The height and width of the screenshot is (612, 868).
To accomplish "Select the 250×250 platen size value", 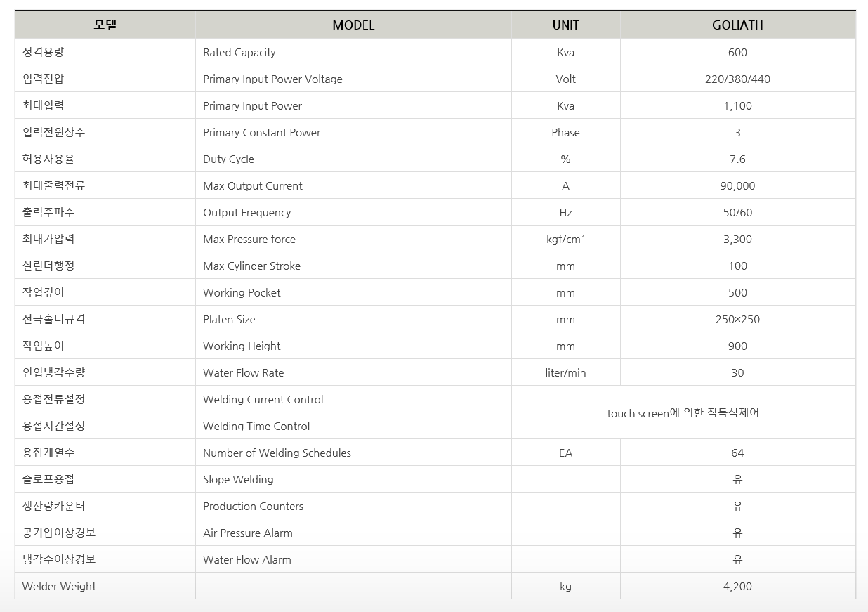I will (x=737, y=320).
